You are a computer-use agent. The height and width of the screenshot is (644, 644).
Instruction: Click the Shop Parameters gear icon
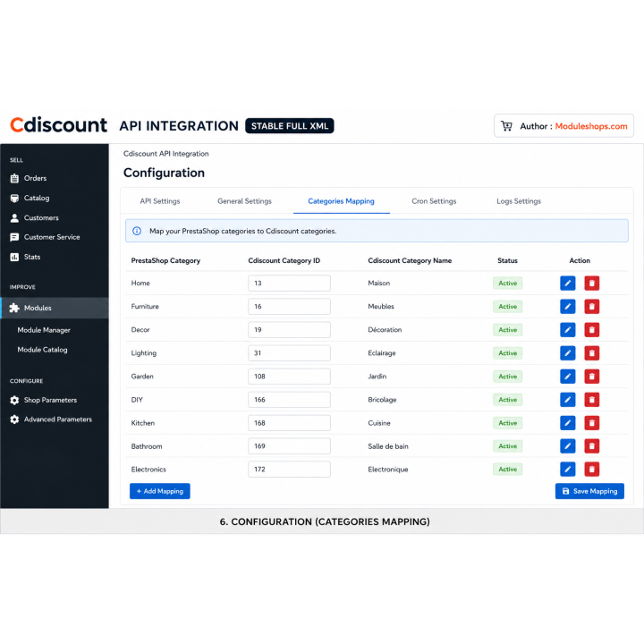coord(14,400)
